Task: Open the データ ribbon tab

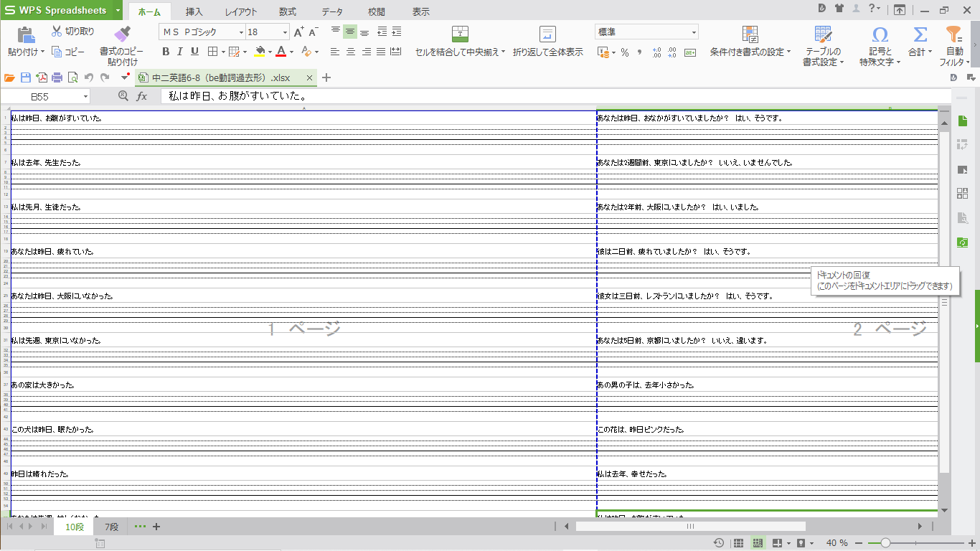Action: [x=331, y=11]
